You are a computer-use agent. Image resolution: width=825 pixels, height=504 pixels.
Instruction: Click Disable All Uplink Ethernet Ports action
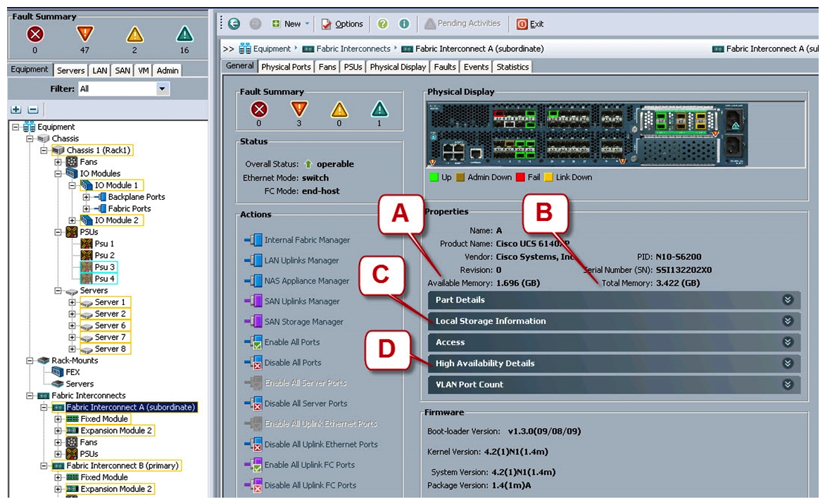point(311,445)
